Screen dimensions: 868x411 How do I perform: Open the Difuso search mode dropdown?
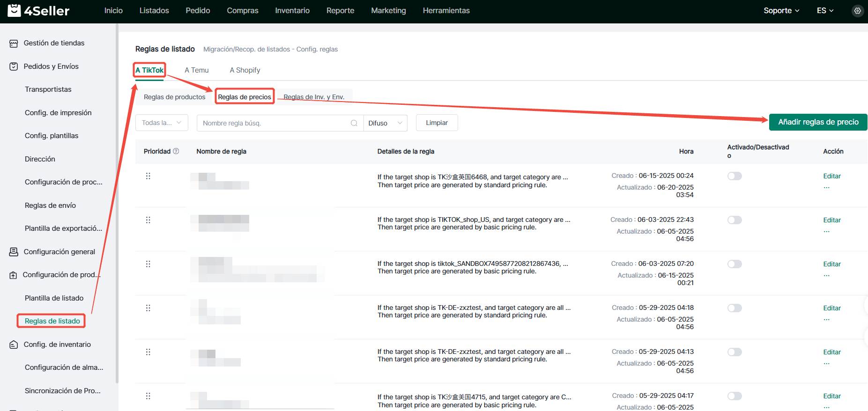point(385,123)
